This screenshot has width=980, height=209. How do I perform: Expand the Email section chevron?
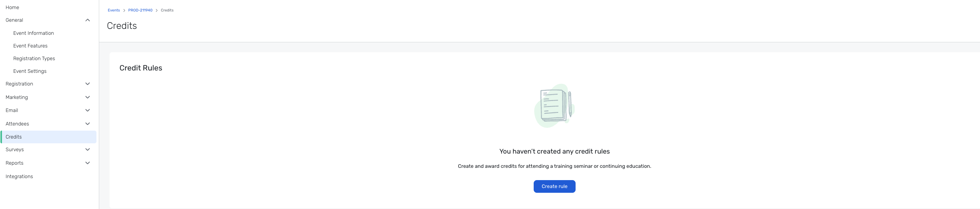(x=88, y=110)
